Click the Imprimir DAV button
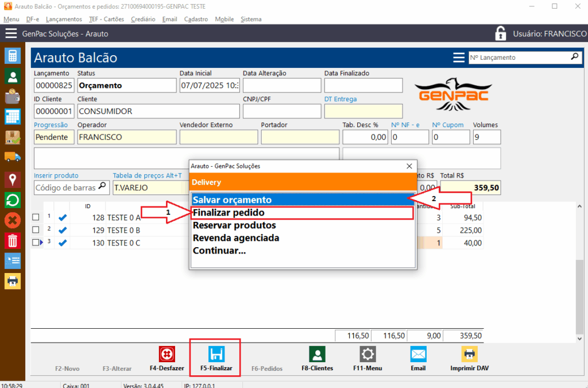 (469, 359)
